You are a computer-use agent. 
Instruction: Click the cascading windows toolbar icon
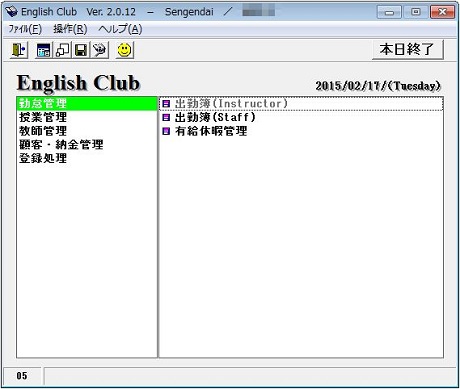pos(63,50)
